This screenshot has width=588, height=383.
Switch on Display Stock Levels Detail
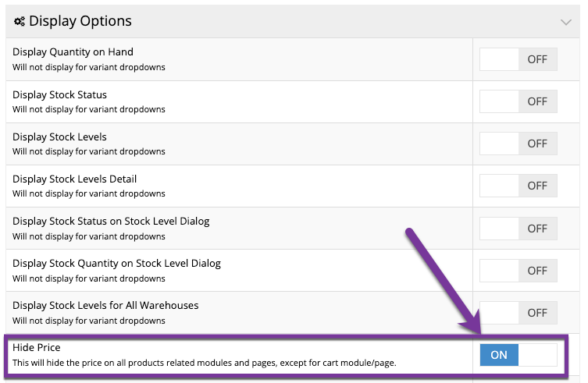click(519, 186)
